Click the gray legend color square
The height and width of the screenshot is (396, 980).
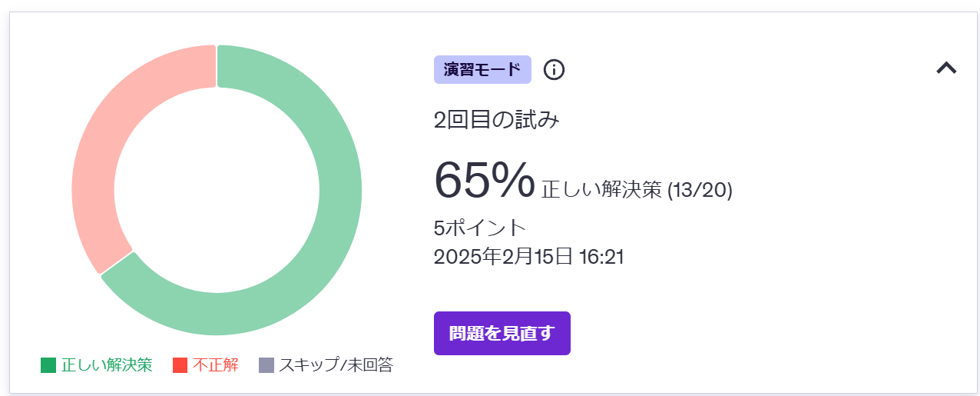point(267,365)
